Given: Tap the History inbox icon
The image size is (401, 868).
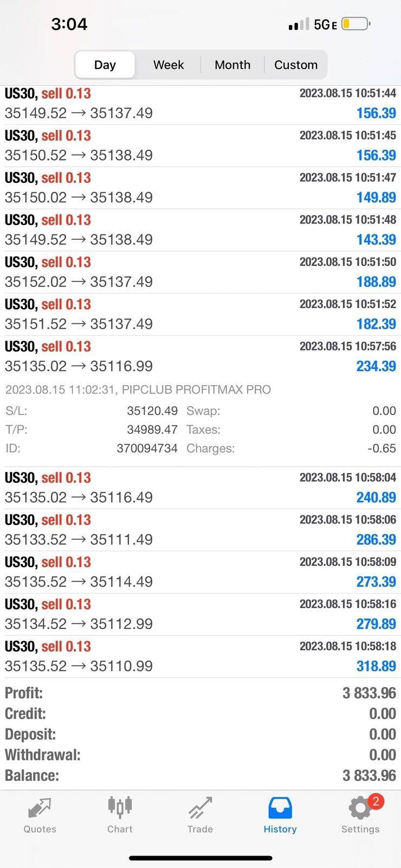Looking at the screenshot, I should pos(280,808).
